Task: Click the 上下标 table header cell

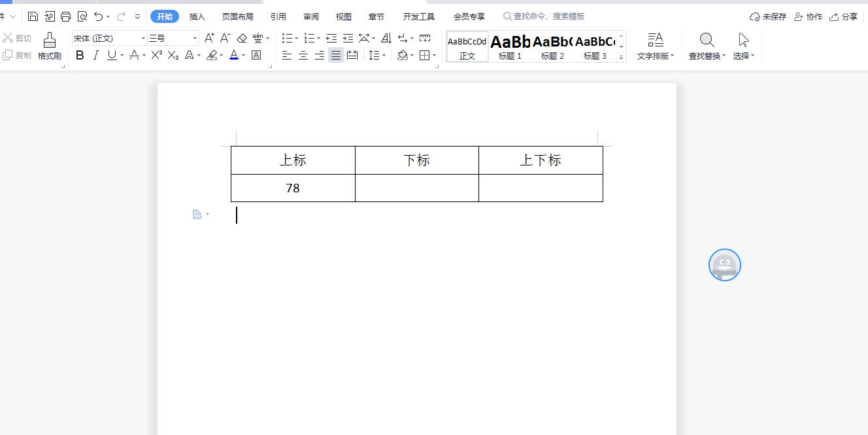Action: pyautogui.click(x=541, y=160)
